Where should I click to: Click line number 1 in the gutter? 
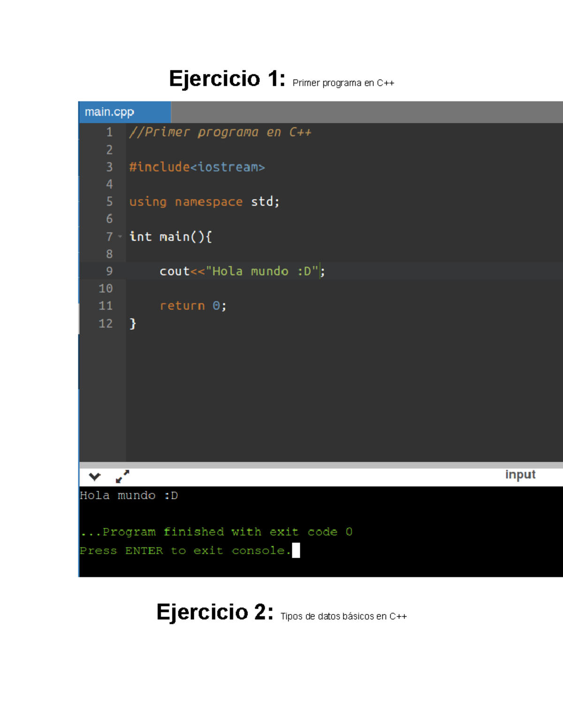[108, 132]
